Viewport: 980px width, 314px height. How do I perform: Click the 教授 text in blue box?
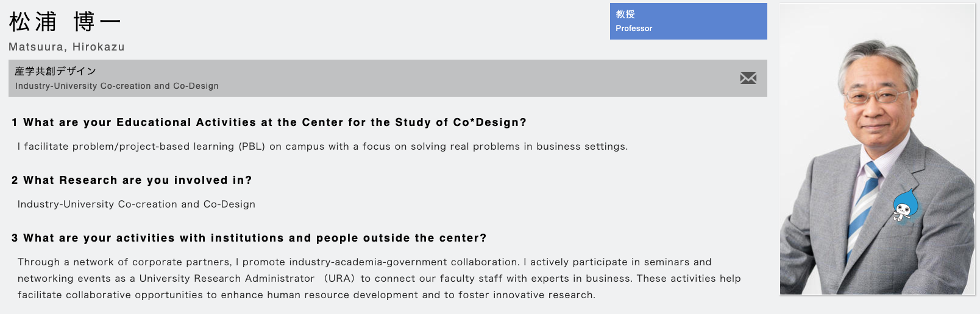coord(625,14)
